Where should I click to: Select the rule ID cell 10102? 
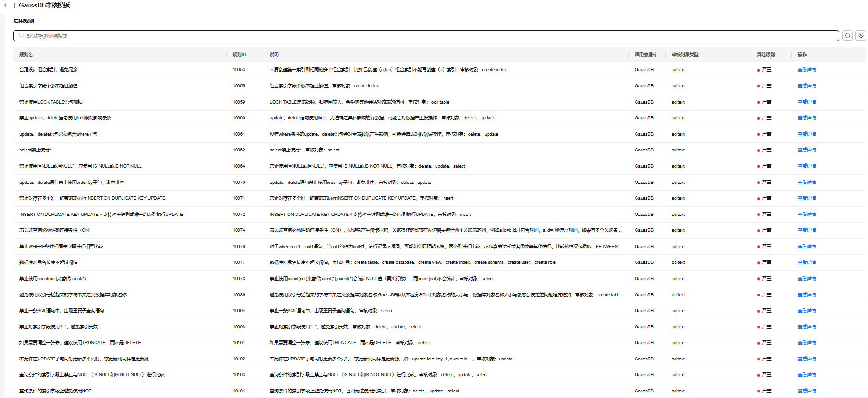(x=239, y=359)
